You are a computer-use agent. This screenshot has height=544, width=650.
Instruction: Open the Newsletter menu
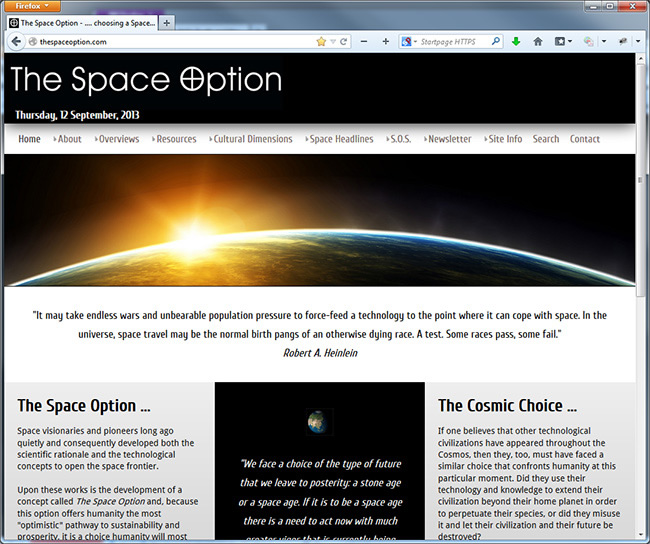click(x=448, y=139)
